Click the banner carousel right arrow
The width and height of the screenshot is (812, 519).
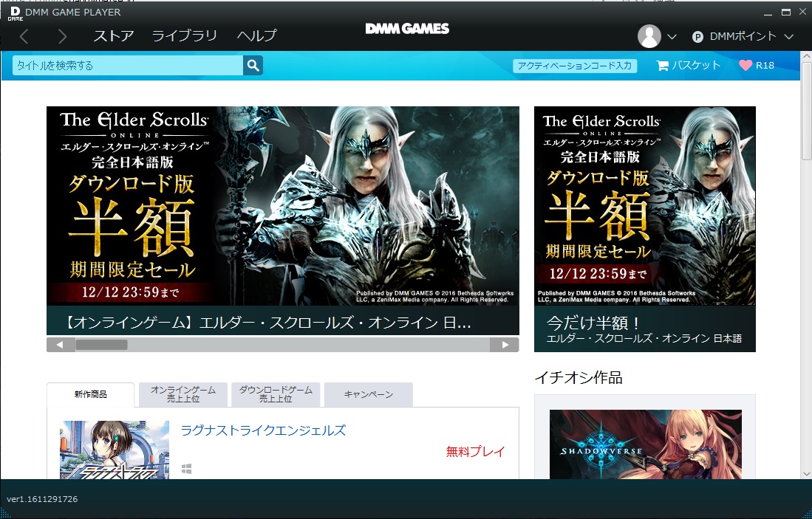pos(505,345)
